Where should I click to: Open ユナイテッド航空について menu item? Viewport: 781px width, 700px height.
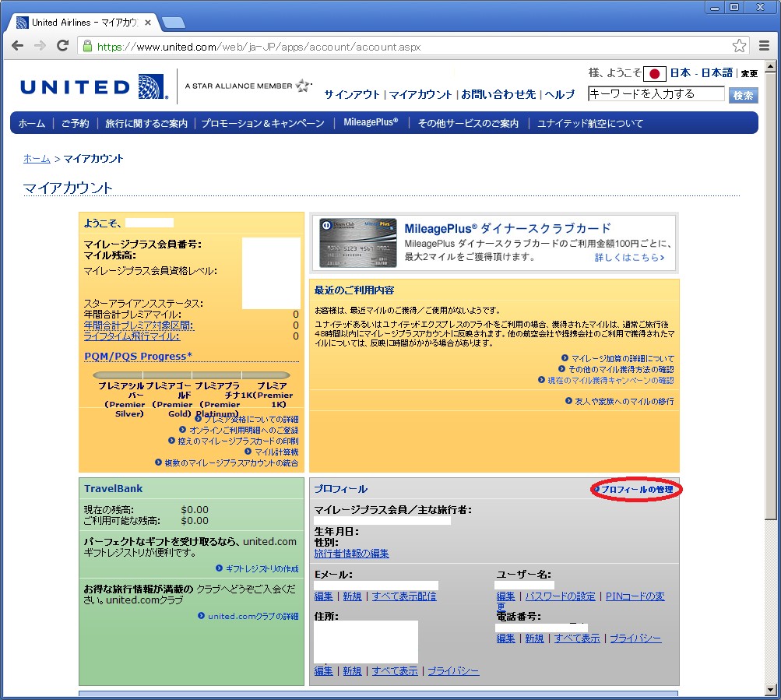click(590, 123)
